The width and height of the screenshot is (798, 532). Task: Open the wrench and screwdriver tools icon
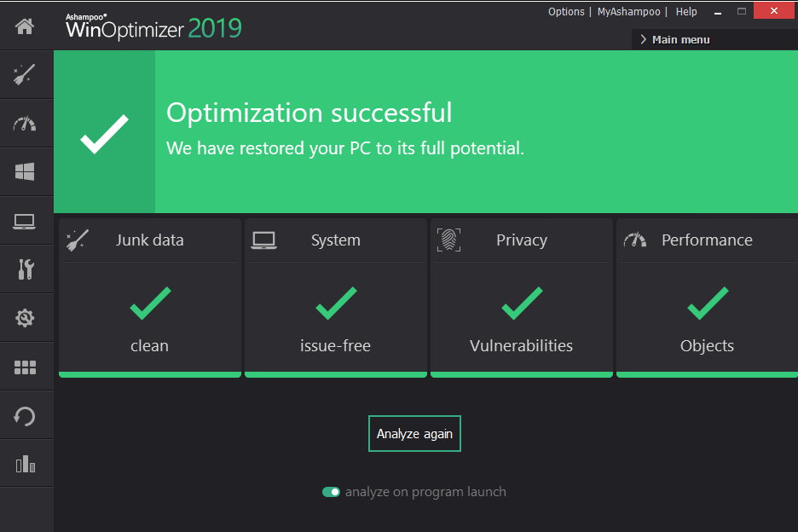point(25,270)
